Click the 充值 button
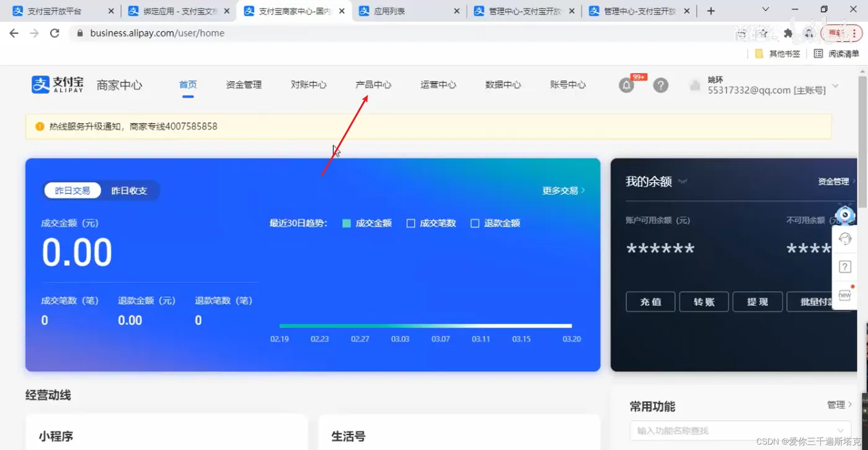The height and width of the screenshot is (450, 868). pos(650,302)
